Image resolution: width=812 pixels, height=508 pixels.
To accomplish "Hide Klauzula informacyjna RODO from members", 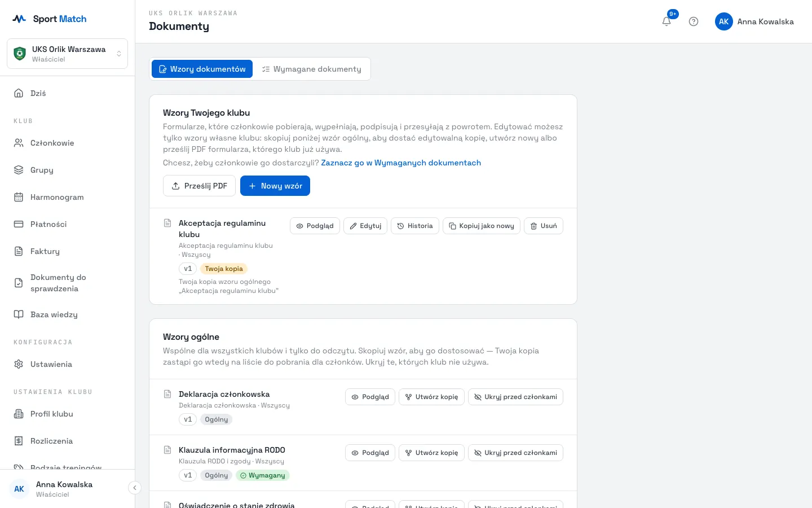I will (515, 453).
